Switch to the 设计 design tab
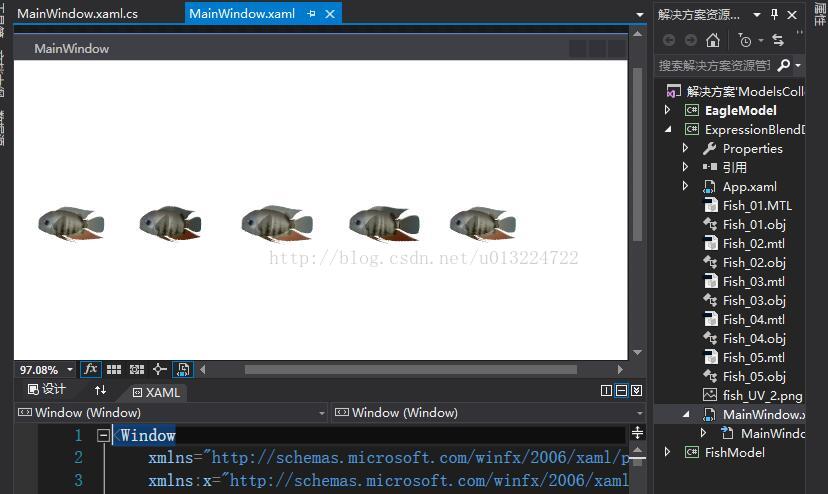 pyautogui.click(x=47, y=390)
